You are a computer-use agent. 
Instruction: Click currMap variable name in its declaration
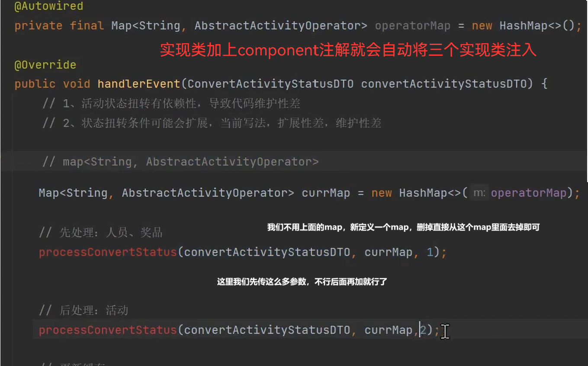pyautogui.click(x=326, y=193)
